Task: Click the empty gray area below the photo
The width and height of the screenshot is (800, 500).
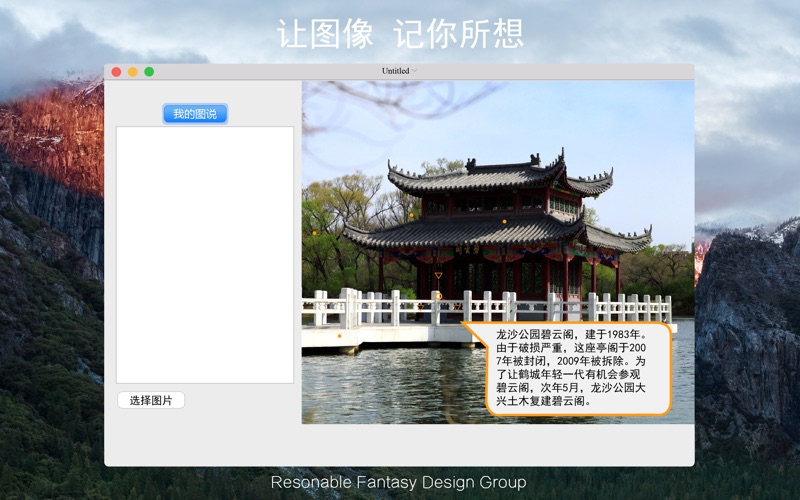Action: pos(498,444)
